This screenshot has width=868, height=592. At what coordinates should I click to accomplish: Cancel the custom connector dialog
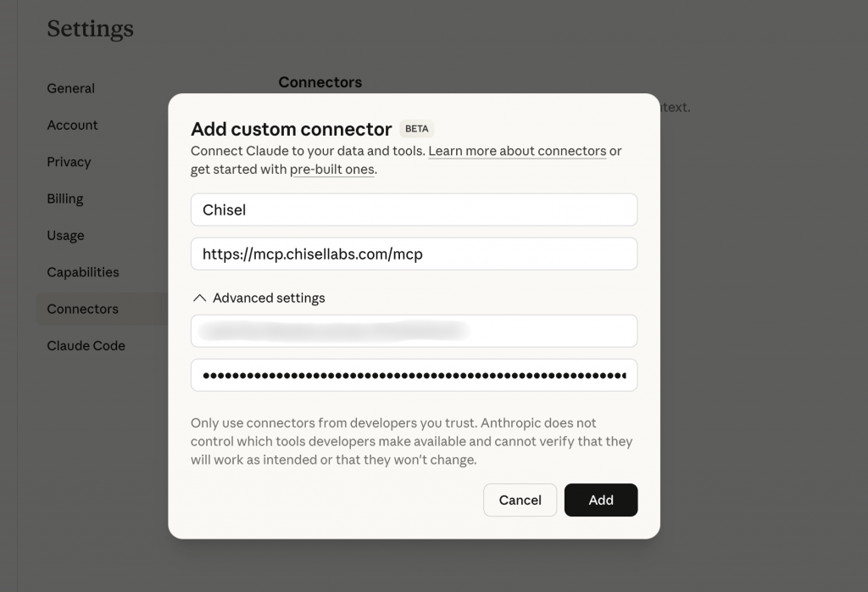[x=520, y=500]
